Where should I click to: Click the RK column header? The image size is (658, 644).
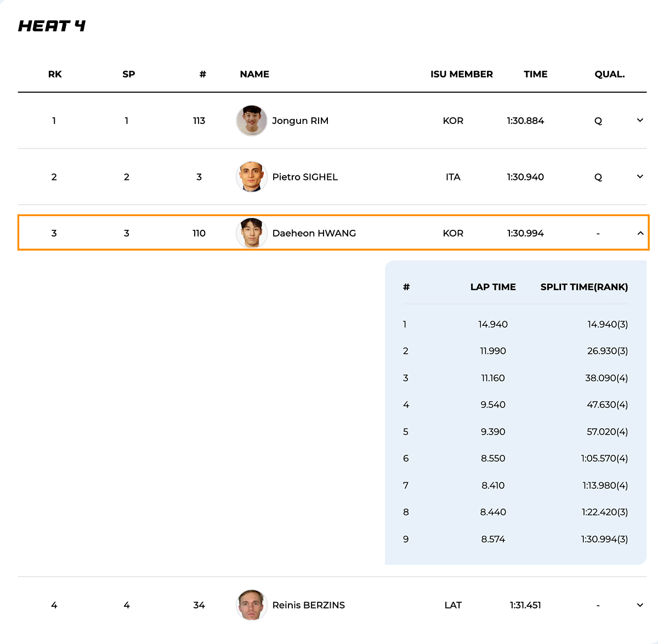(55, 74)
